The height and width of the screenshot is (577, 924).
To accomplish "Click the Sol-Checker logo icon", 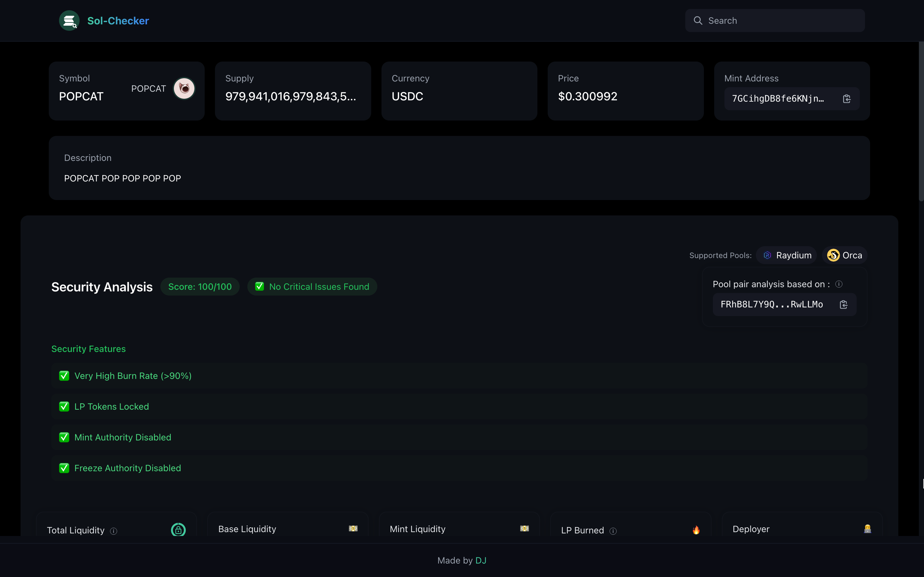I will (69, 21).
